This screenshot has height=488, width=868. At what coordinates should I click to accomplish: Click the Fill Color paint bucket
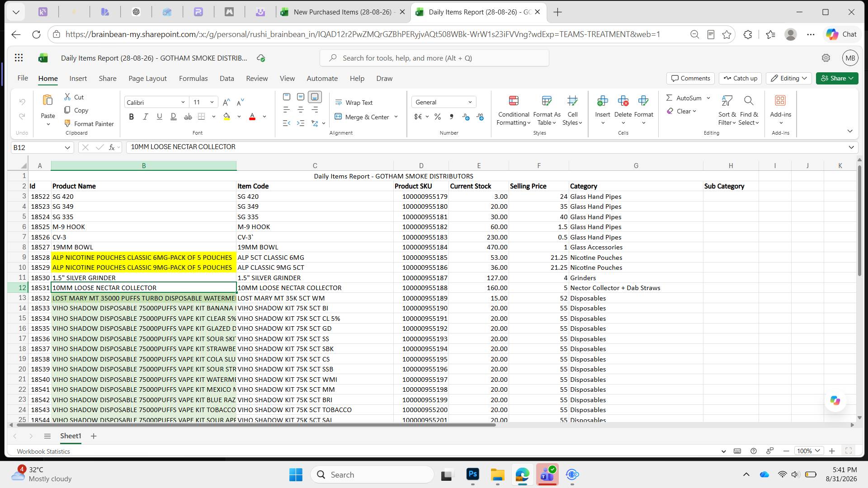coord(227,117)
